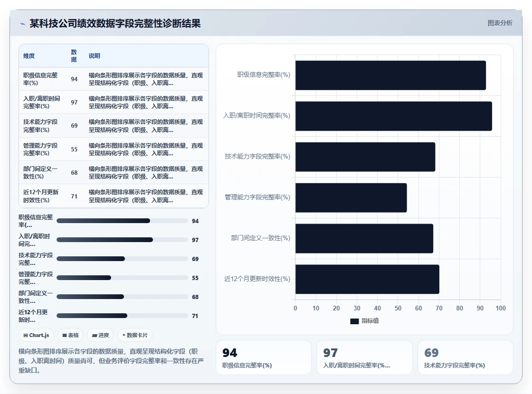Click the 指标值 legend label
Screen dimensions: 532x394
pyautogui.click(x=370, y=321)
